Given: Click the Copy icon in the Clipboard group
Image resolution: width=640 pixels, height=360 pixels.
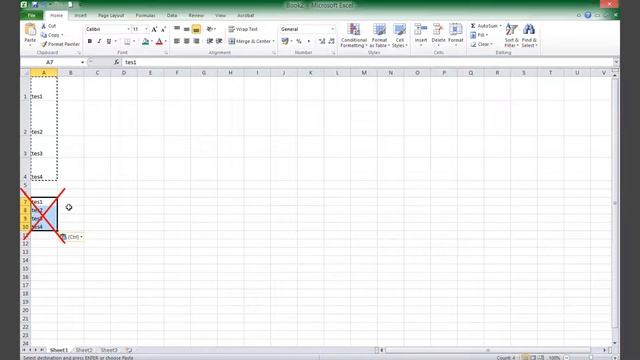Looking at the screenshot, I should [x=44, y=35].
